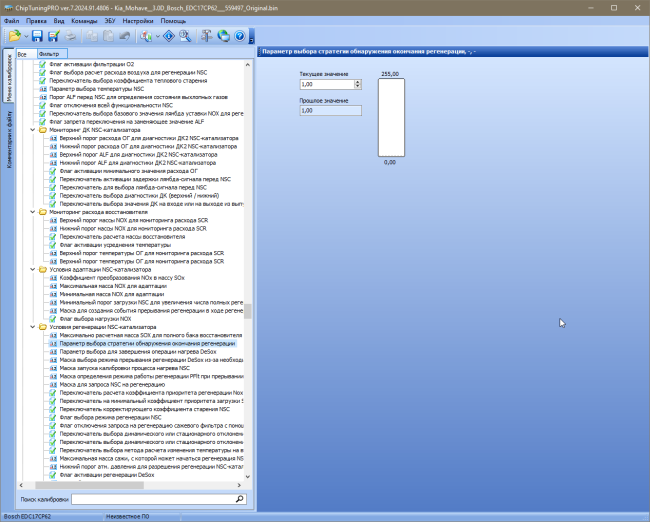Toggle checkbox Флаг отключения всей функциональности NSC
The width and height of the screenshot is (650, 522).
point(43,105)
